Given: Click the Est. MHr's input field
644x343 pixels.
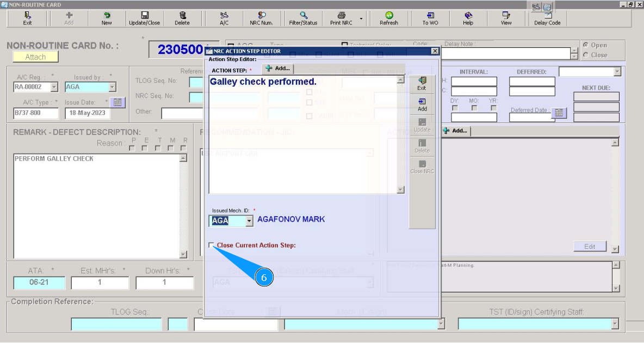Looking at the screenshot, I should coord(100,283).
